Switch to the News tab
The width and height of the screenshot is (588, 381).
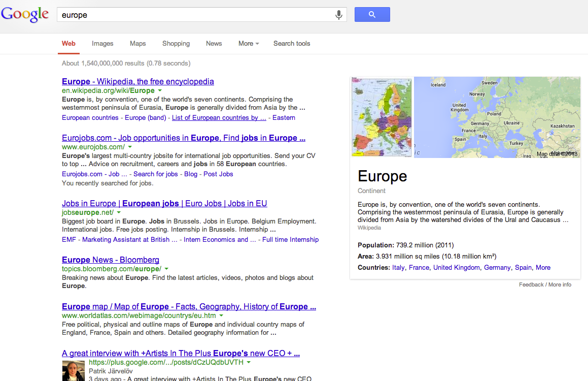(x=214, y=44)
